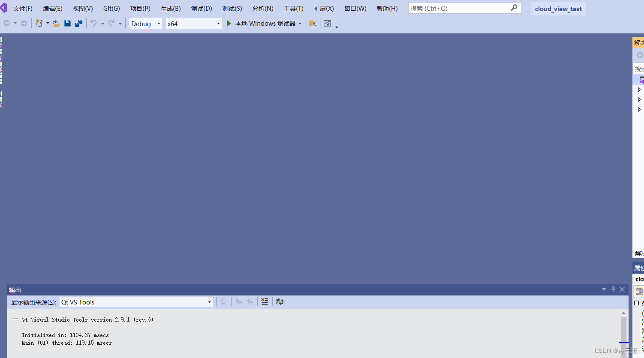Open the undo history dropdown arrow
Image resolution: width=644 pixels, height=358 pixels.
102,24
